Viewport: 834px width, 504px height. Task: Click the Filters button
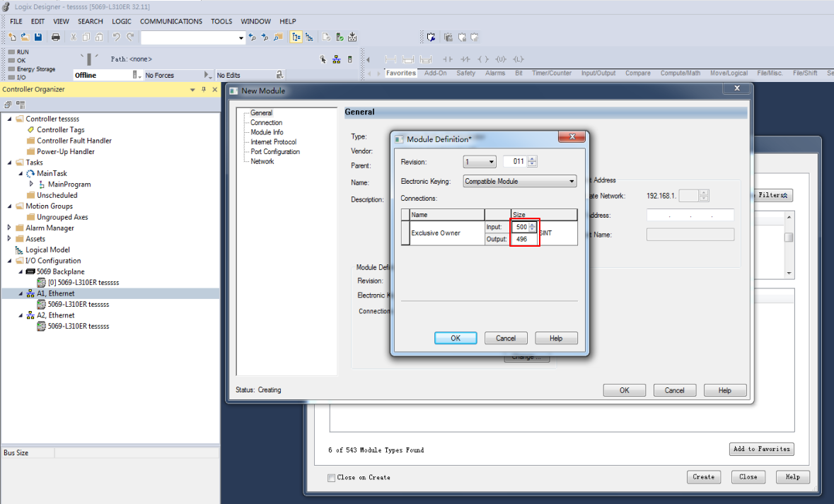point(772,195)
